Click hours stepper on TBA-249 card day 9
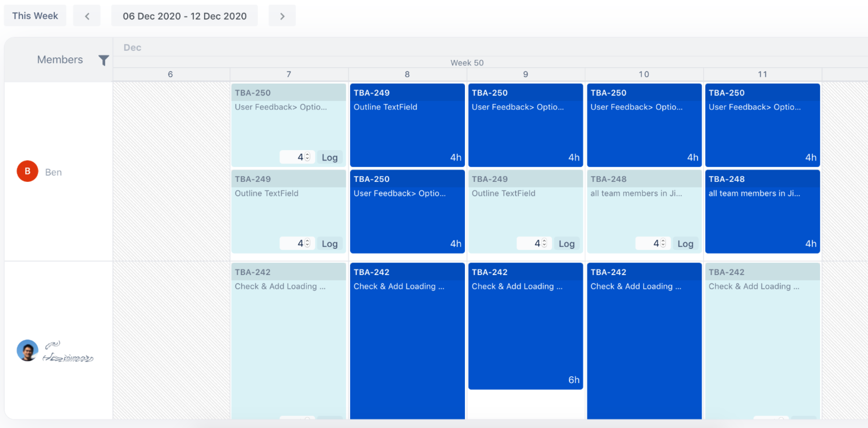Screen dimensions: 868x428 tap(544, 243)
